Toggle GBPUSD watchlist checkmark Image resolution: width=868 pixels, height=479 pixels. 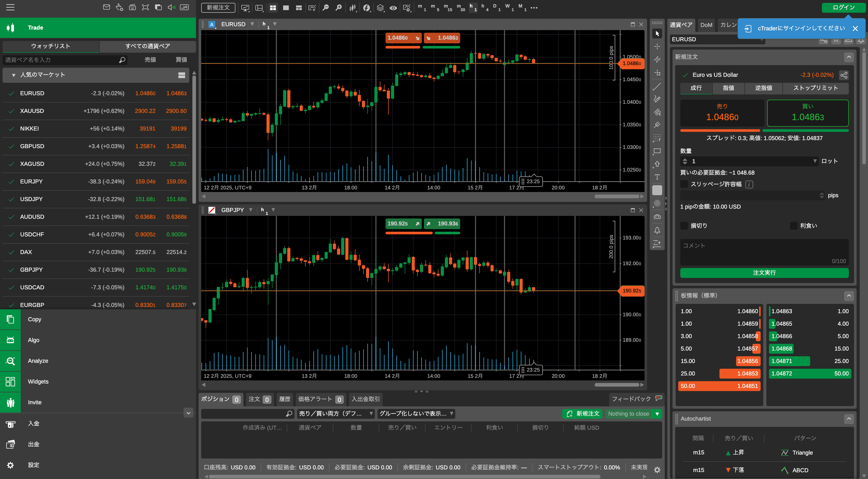coord(11,146)
